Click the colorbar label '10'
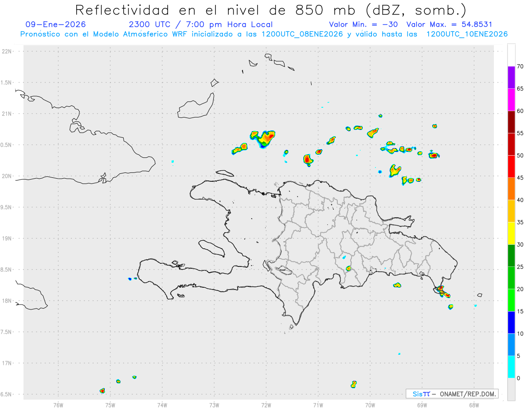The height and width of the screenshot is (411, 532). click(520, 334)
